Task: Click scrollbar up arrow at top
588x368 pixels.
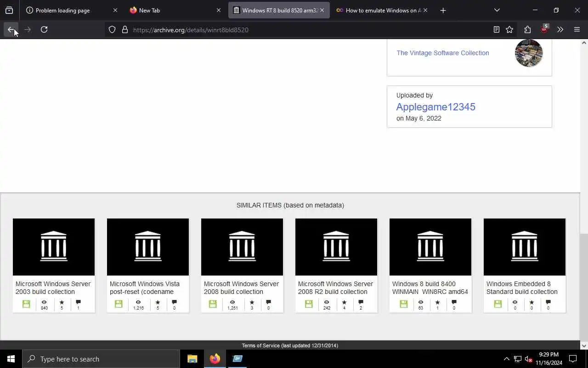Action: coord(584,43)
